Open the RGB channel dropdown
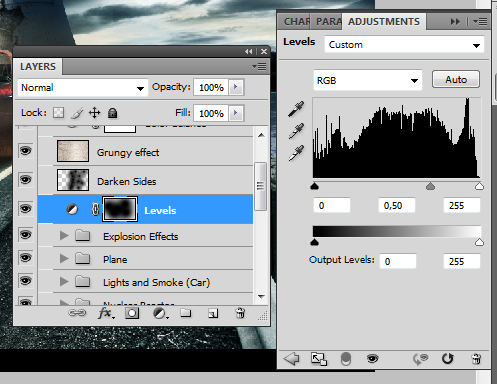497x384 pixels. (x=367, y=80)
